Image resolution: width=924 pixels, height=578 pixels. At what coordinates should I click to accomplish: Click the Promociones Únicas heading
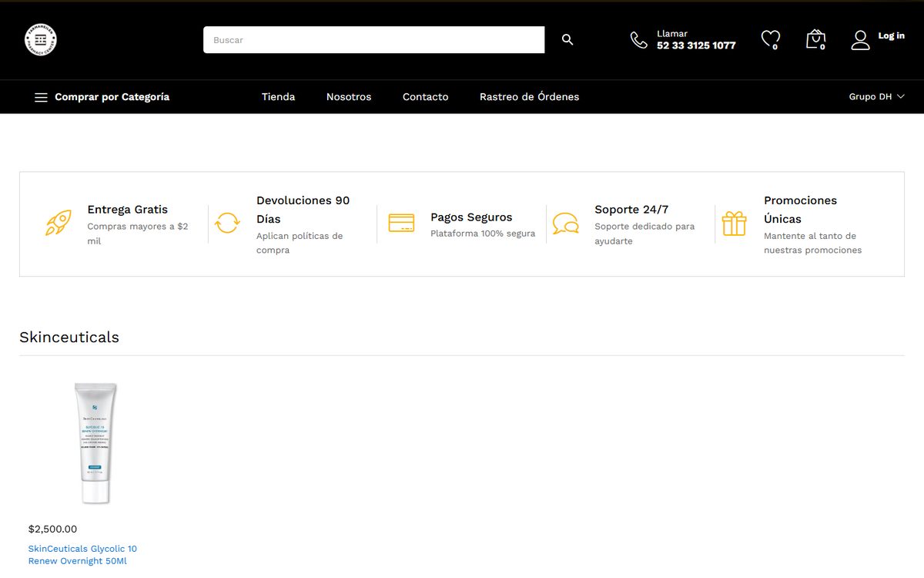(x=800, y=210)
